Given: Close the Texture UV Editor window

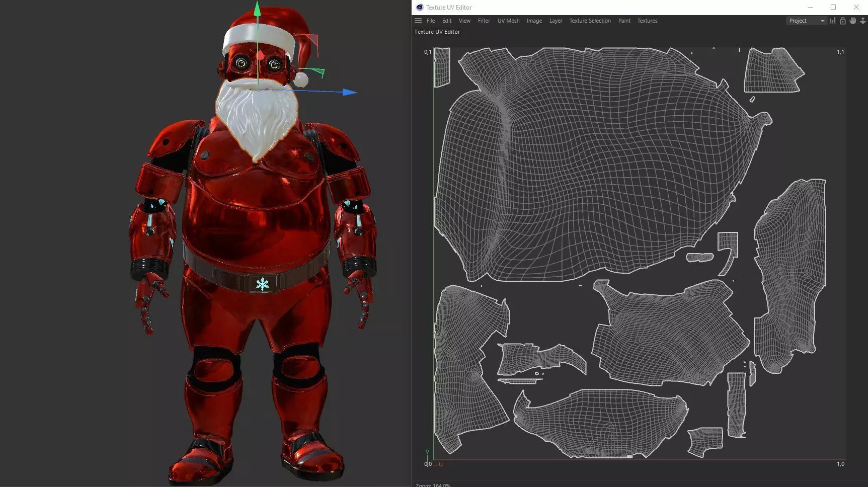Looking at the screenshot, I should pyautogui.click(x=856, y=7).
